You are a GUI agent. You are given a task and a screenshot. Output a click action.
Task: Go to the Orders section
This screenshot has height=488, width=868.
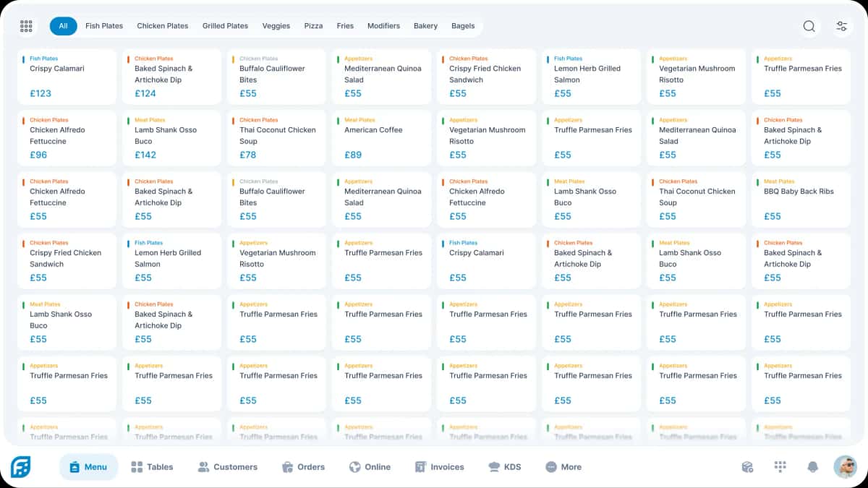pos(304,466)
